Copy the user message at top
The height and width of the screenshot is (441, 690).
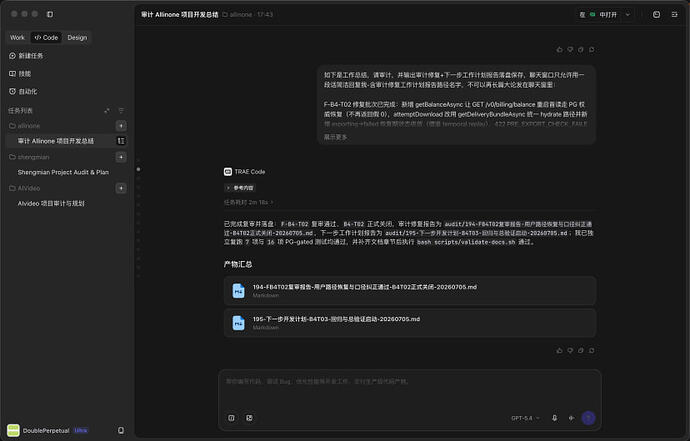[581, 50]
